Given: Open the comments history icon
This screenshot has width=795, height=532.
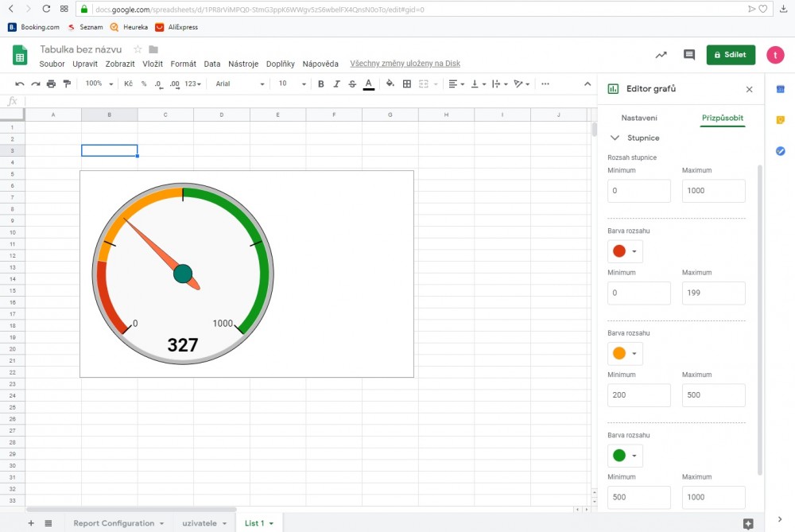Looking at the screenshot, I should point(689,55).
